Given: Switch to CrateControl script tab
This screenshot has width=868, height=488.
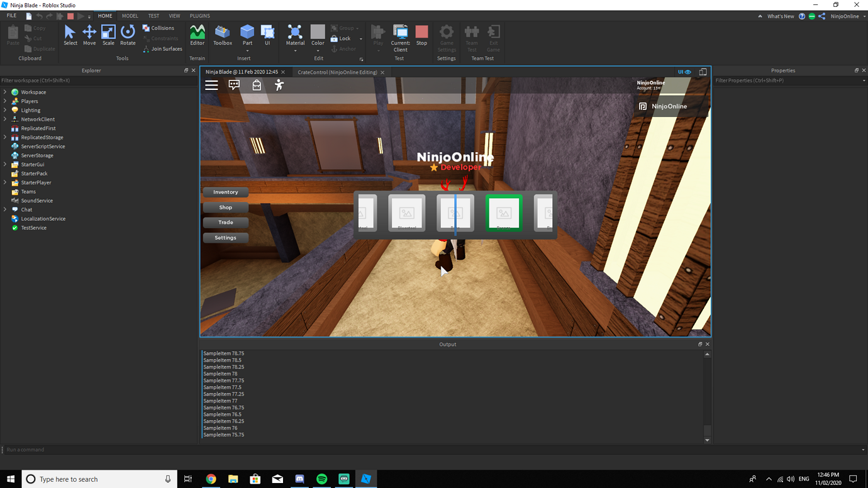Looking at the screenshot, I should (x=338, y=72).
